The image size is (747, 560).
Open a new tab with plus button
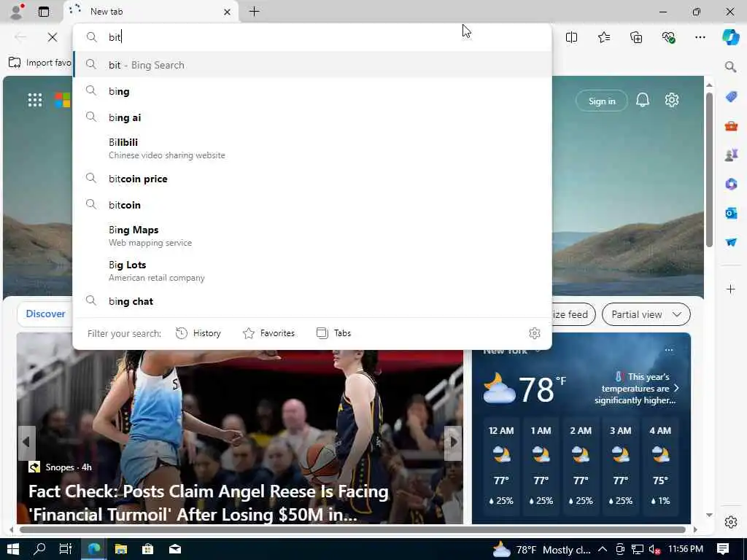click(255, 12)
